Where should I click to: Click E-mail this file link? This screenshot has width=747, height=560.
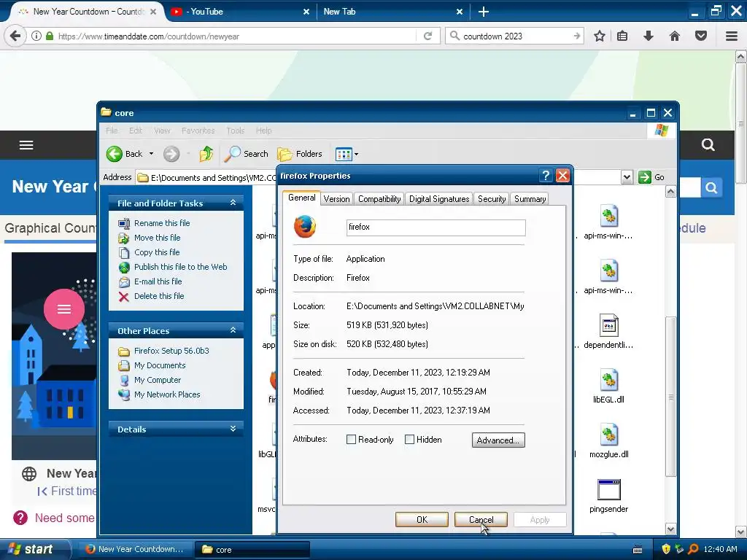click(158, 281)
